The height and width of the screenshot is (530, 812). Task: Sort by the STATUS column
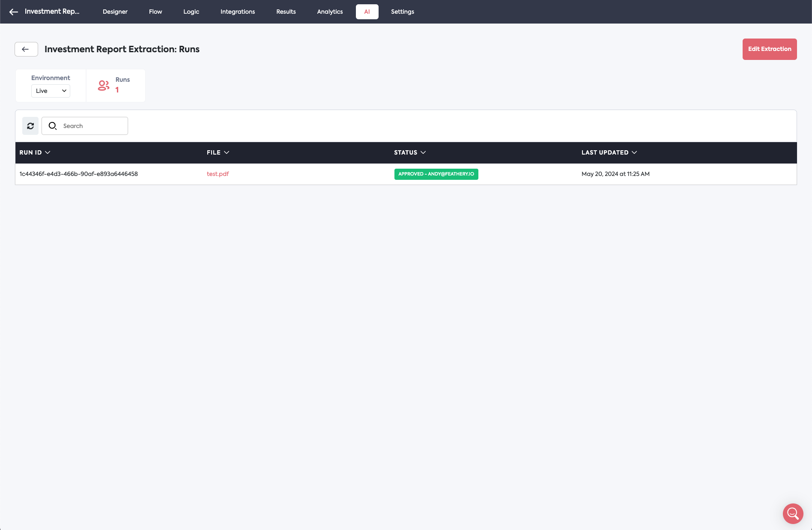coord(409,152)
